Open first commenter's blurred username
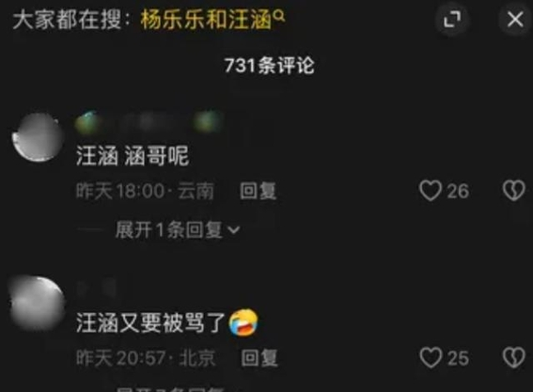Image resolution: width=533 pixels, height=392 pixels. (x=149, y=122)
